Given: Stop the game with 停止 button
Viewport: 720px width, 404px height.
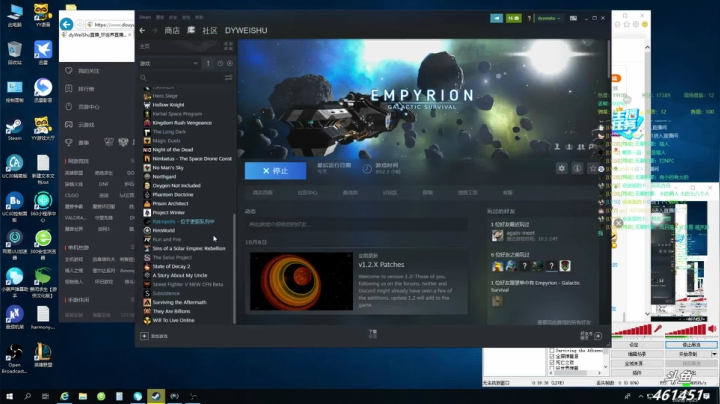Looking at the screenshot, I should [x=276, y=171].
